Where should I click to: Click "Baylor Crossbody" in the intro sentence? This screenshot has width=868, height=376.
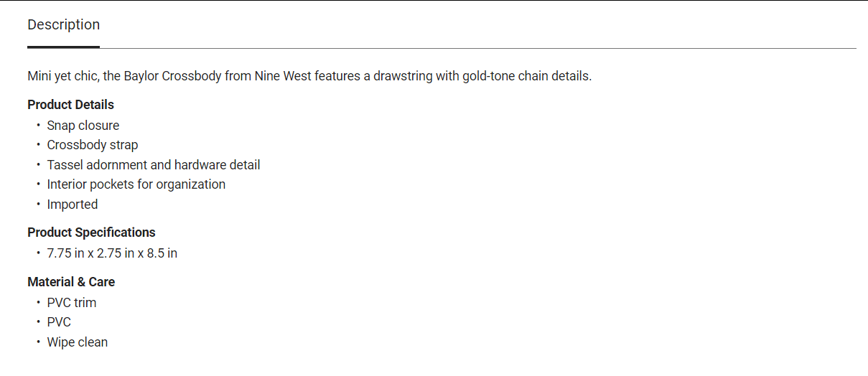tap(172, 76)
